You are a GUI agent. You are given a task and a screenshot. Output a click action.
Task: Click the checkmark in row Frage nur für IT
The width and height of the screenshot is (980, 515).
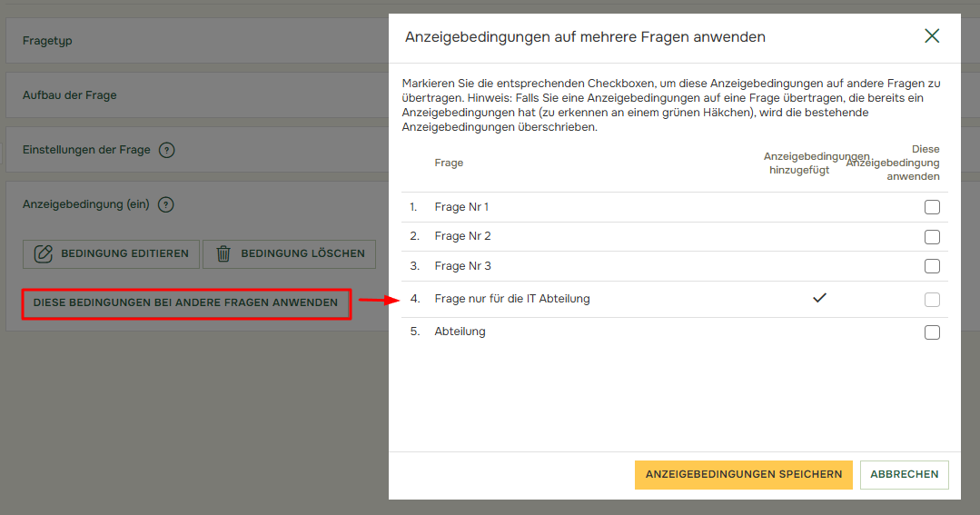(819, 298)
